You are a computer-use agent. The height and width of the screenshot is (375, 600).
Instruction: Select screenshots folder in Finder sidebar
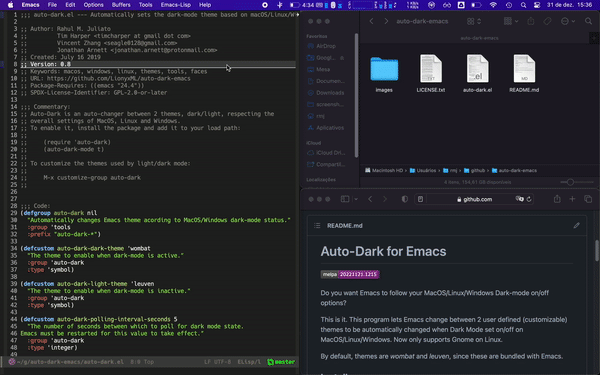[325, 104]
